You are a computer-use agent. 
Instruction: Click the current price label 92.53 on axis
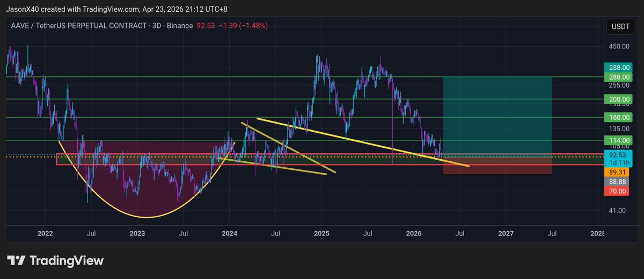coord(619,154)
